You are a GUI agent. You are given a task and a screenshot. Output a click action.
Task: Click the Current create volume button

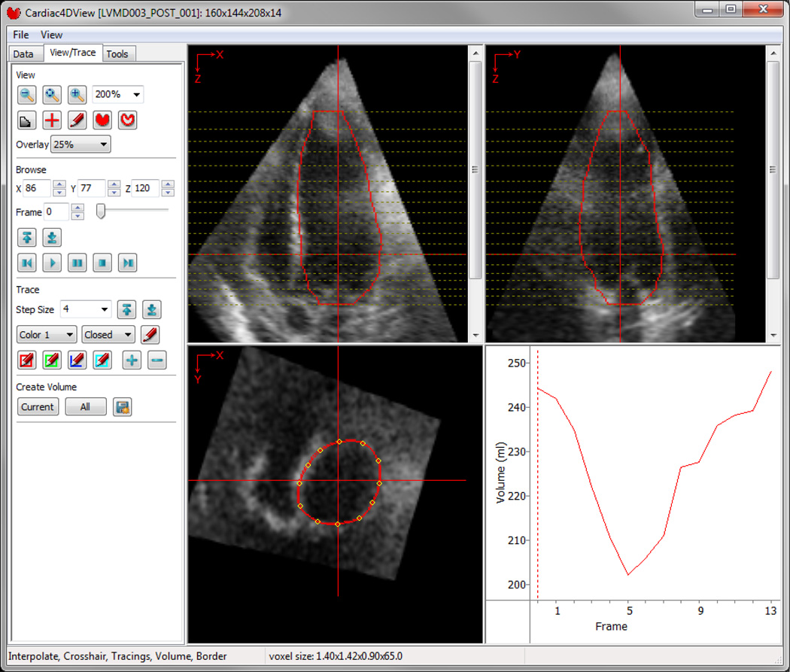tap(38, 407)
